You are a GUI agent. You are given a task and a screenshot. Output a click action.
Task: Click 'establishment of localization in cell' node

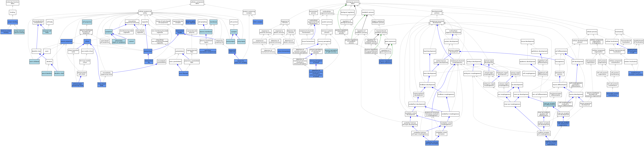pyautogui.click(x=632, y=51)
